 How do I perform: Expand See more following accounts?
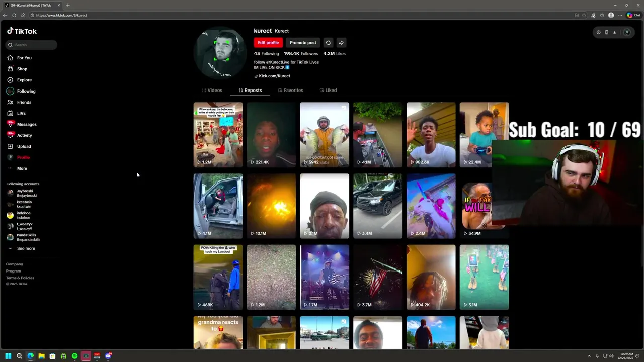pyautogui.click(x=22, y=248)
